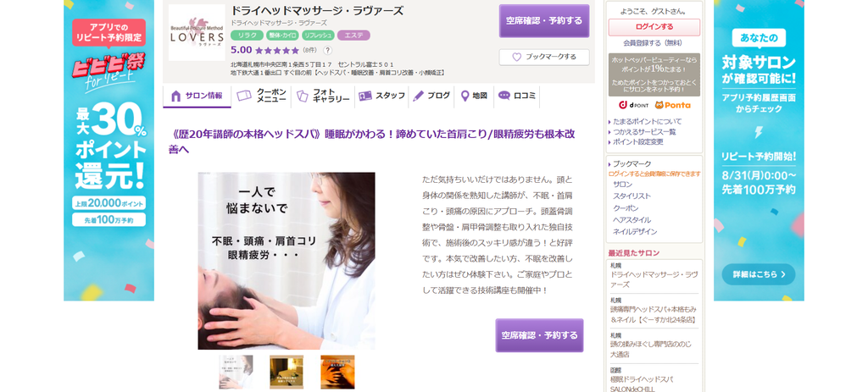Click the ビビビ祭 30% point banner
This screenshot has height=392, width=868.
pyautogui.click(x=109, y=151)
